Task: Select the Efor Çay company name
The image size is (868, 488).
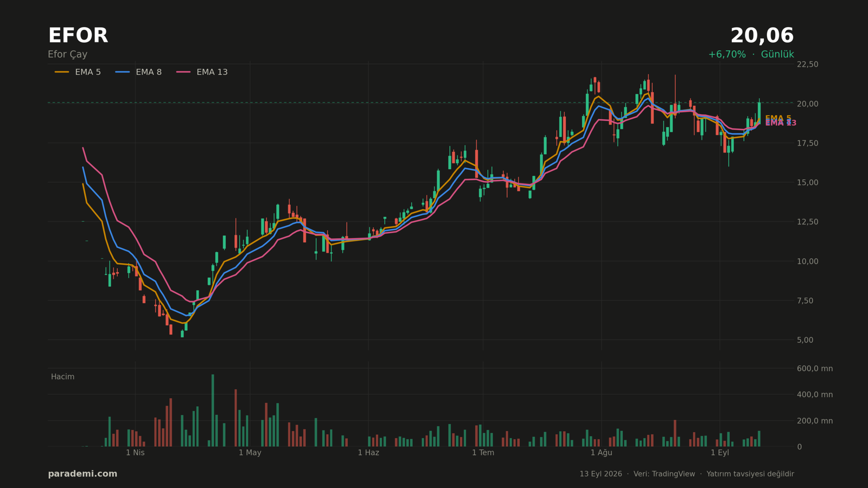Action: click(x=67, y=55)
